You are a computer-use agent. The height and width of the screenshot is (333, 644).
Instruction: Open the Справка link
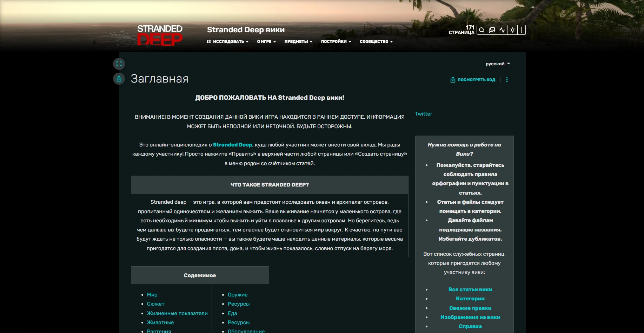tap(470, 326)
